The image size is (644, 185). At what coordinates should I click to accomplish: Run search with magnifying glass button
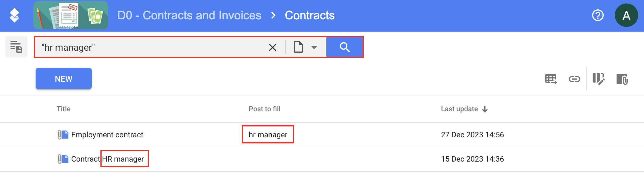tap(344, 47)
